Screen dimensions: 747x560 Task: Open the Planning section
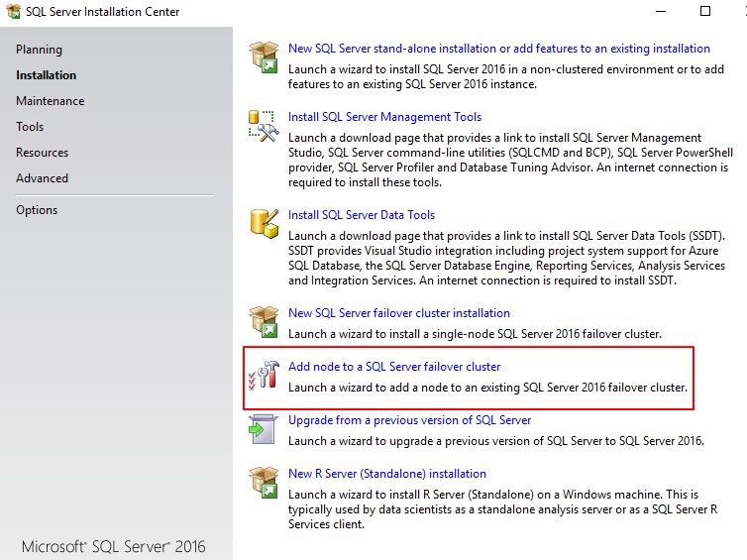pyautogui.click(x=39, y=50)
